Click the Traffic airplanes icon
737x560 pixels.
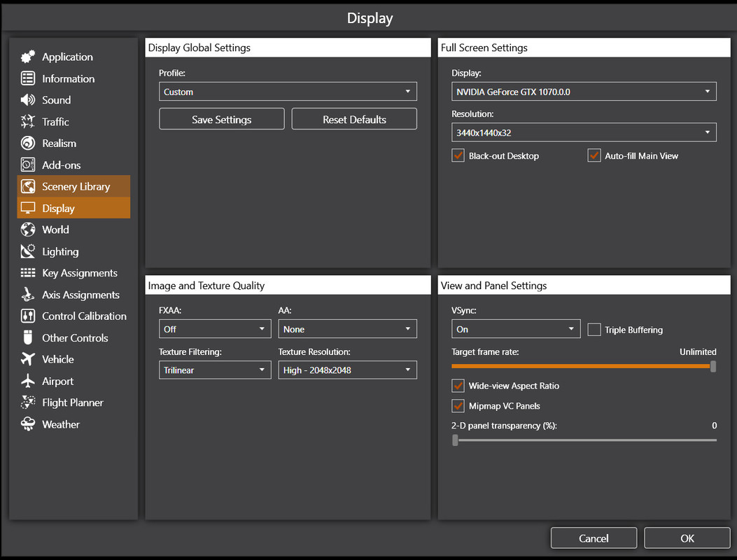click(x=28, y=121)
